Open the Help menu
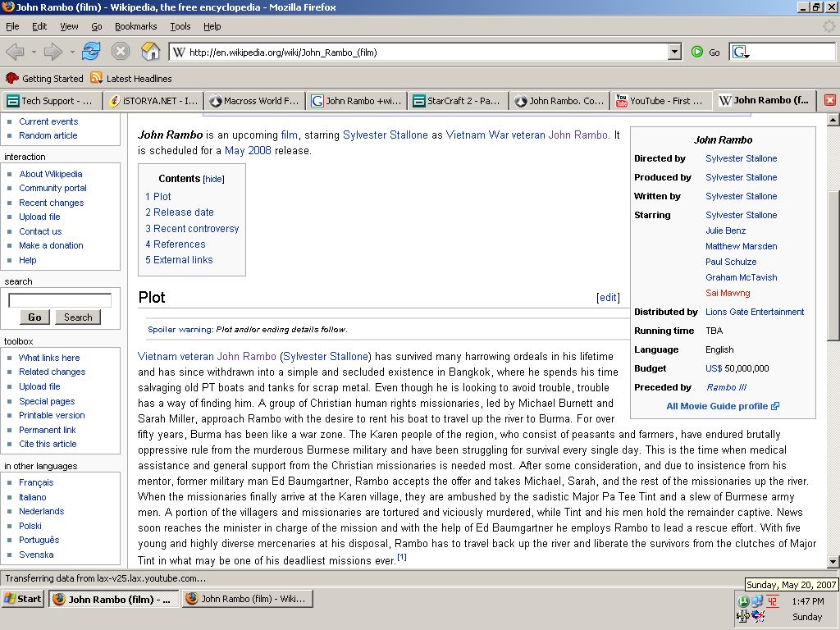 click(212, 26)
